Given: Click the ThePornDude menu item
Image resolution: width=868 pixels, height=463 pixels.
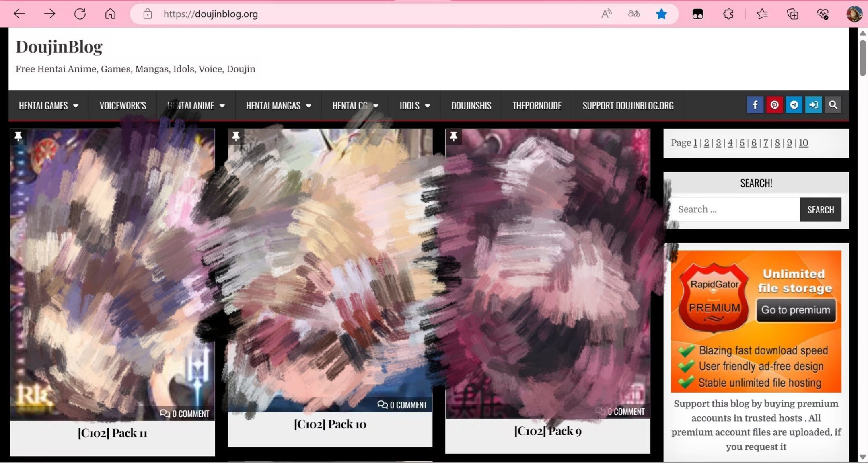Looking at the screenshot, I should 537,105.
